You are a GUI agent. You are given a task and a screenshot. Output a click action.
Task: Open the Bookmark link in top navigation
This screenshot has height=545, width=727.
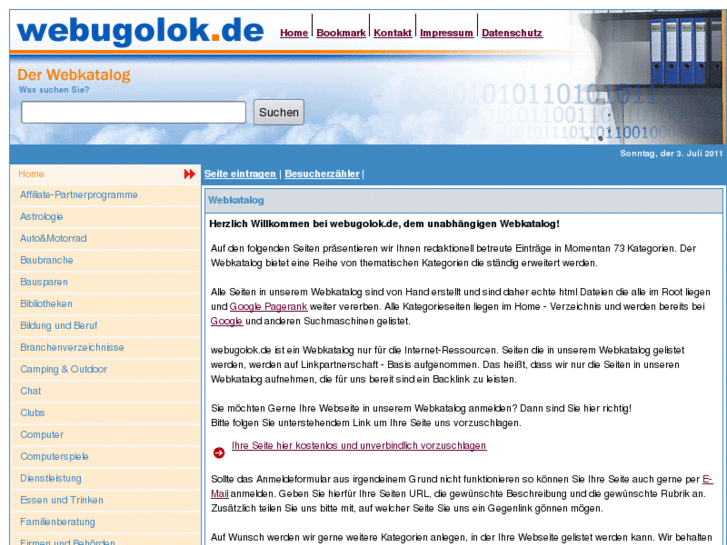(341, 33)
